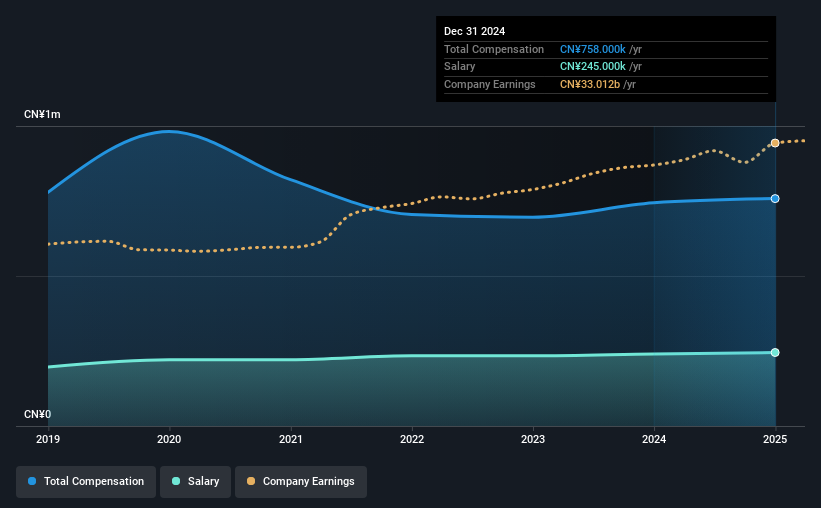821x508 pixels.
Task: Click the 2025 x-axis label
Action: tap(775, 439)
